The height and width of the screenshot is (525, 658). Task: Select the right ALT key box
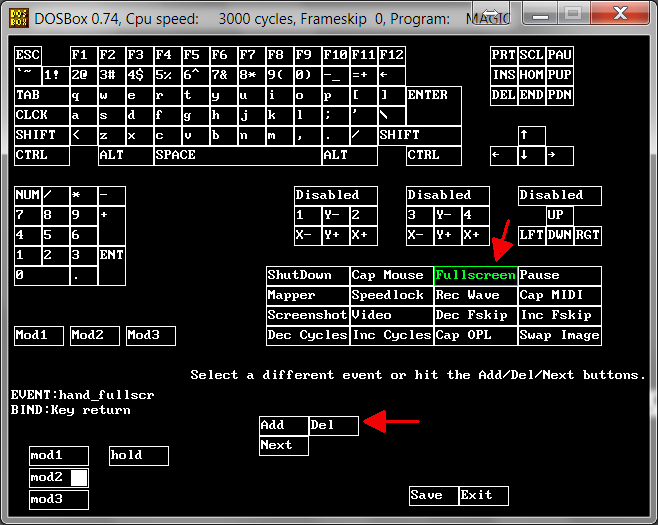pyautogui.click(x=350, y=156)
